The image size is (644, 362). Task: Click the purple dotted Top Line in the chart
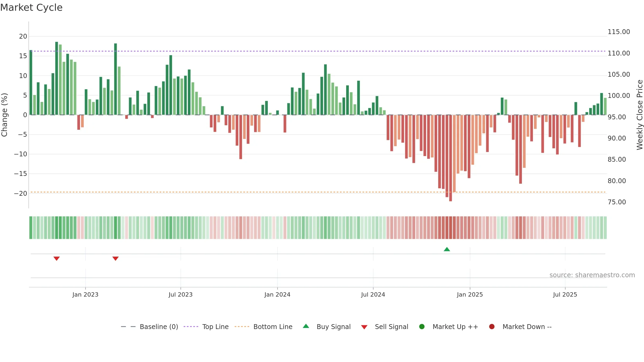coord(318,51)
